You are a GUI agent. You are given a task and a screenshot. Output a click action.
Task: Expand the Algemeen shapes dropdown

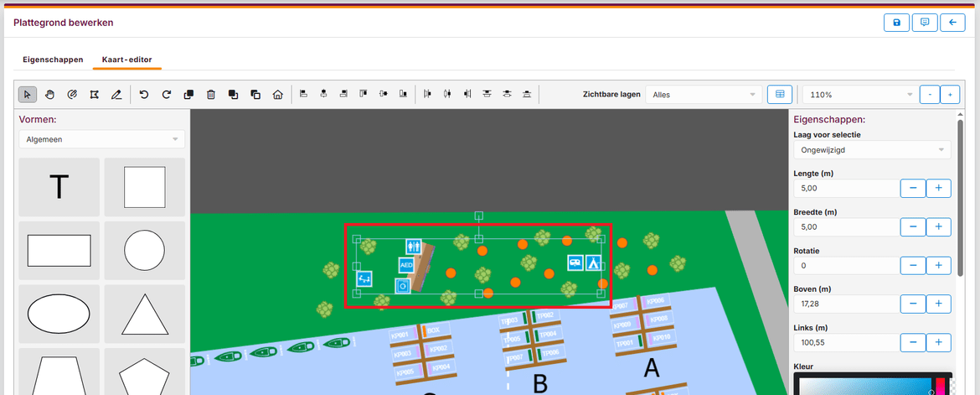101,139
